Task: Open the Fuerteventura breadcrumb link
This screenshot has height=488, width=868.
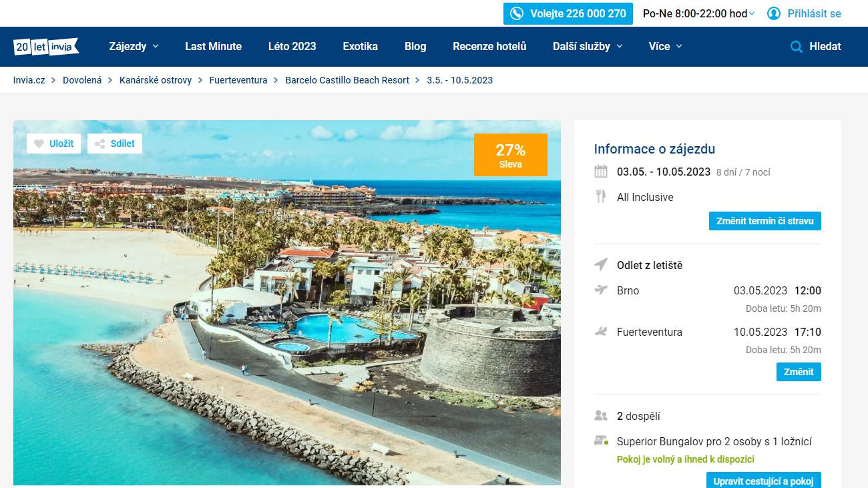Action: pos(238,80)
